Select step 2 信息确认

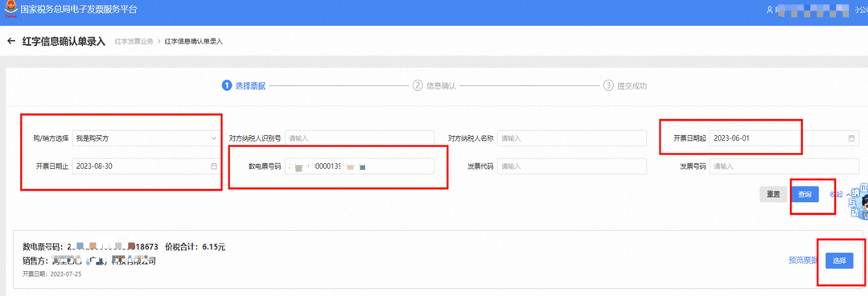[x=434, y=86]
